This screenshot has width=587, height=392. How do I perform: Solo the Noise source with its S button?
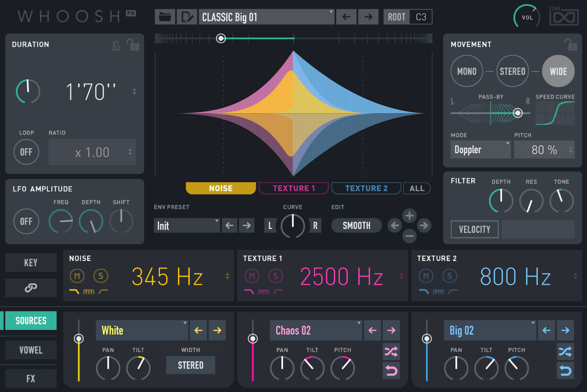tap(101, 275)
